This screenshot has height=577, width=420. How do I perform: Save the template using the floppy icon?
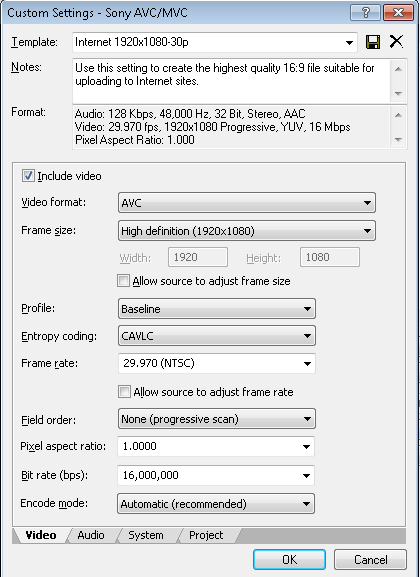[373, 42]
